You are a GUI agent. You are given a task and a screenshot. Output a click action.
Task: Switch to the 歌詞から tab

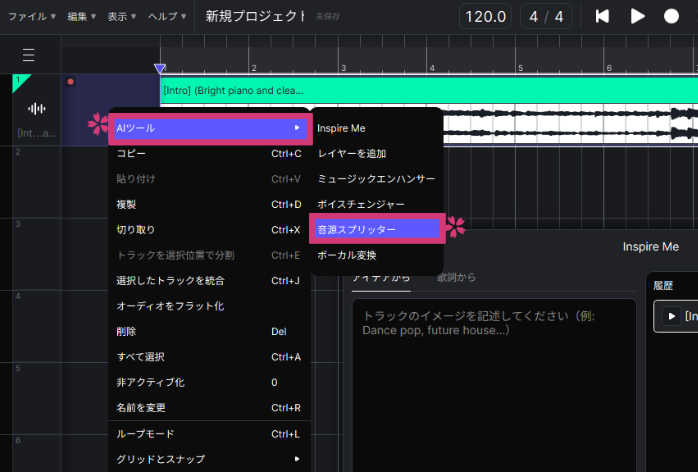coord(454,277)
